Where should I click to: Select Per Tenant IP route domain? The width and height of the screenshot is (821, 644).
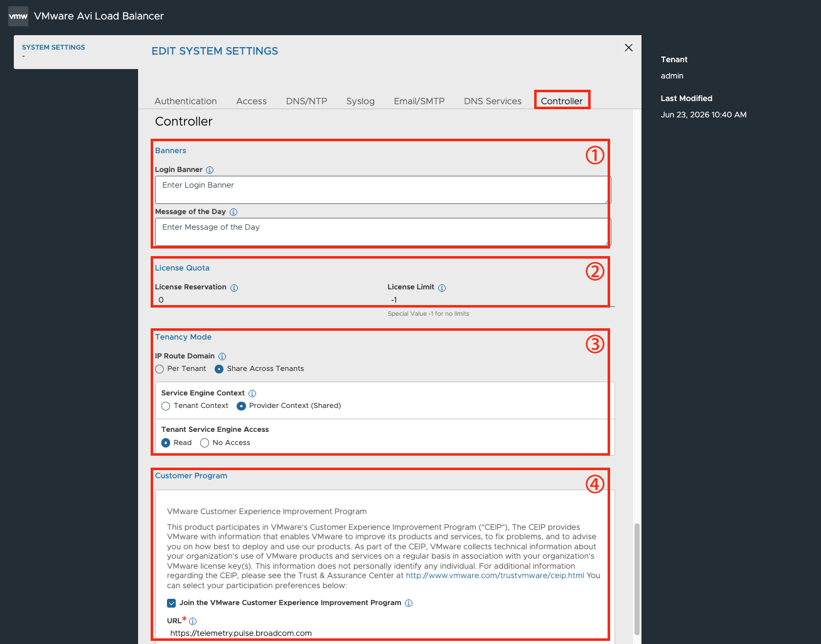(x=159, y=369)
